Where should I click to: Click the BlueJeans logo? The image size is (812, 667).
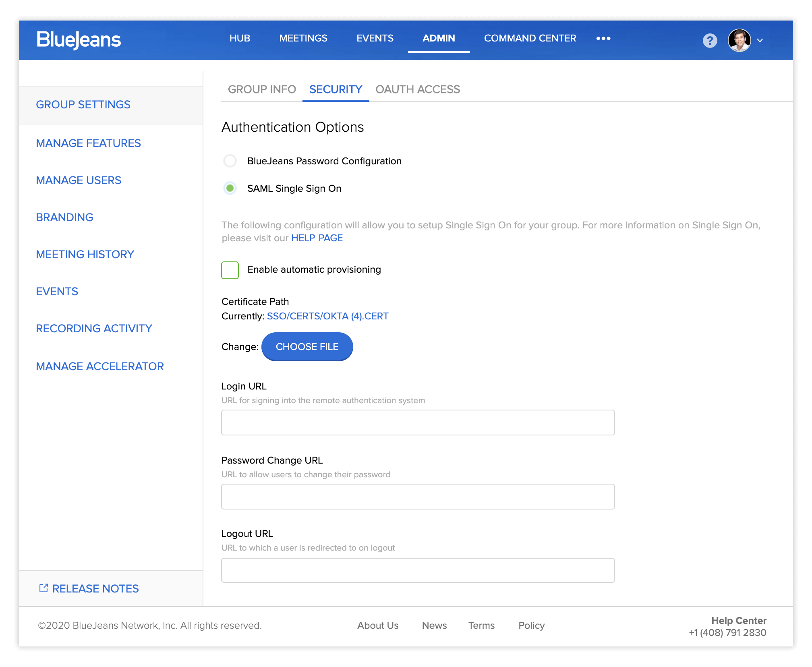point(79,39)
